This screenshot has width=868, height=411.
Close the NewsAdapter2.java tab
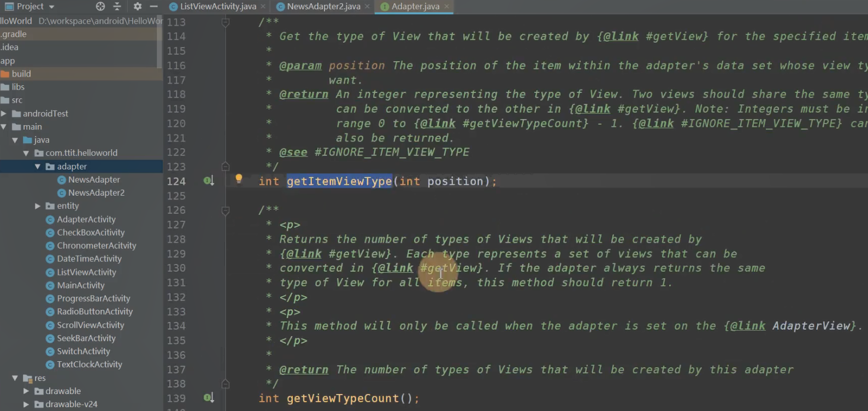coord(367,7)
